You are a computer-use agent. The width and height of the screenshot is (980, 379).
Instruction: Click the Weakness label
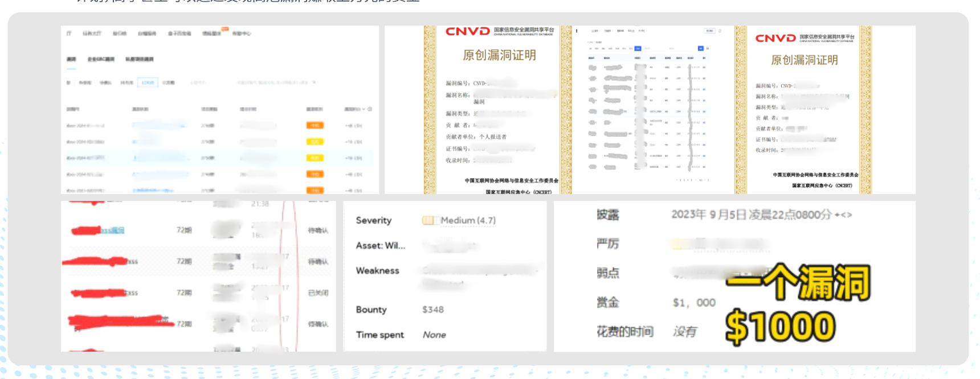[377, 271]
